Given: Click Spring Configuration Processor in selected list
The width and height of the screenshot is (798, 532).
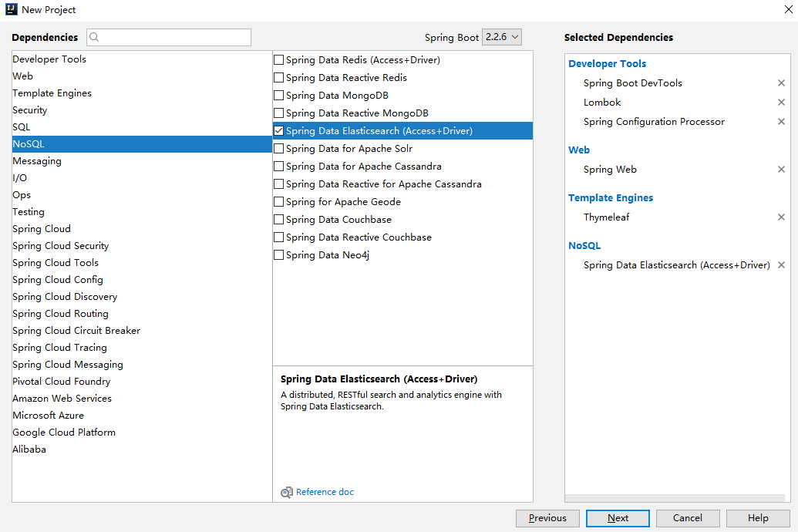Looking at the screenshot, I should [x=654, y=122].
